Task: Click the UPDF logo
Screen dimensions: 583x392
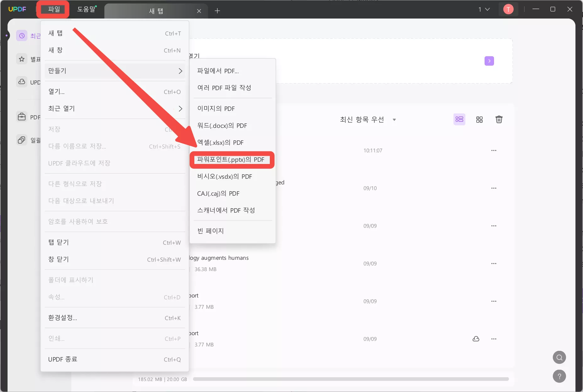Action: click(x=17, y=9)
